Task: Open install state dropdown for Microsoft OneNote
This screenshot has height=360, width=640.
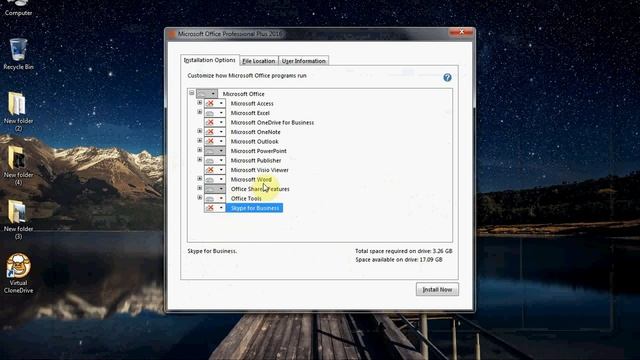Action: pos(215,132)
